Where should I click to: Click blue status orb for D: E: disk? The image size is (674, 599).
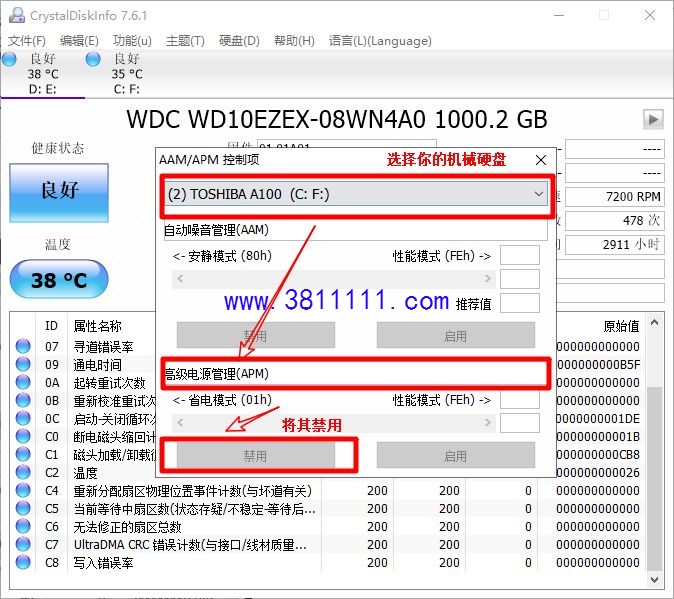(9, 59)
